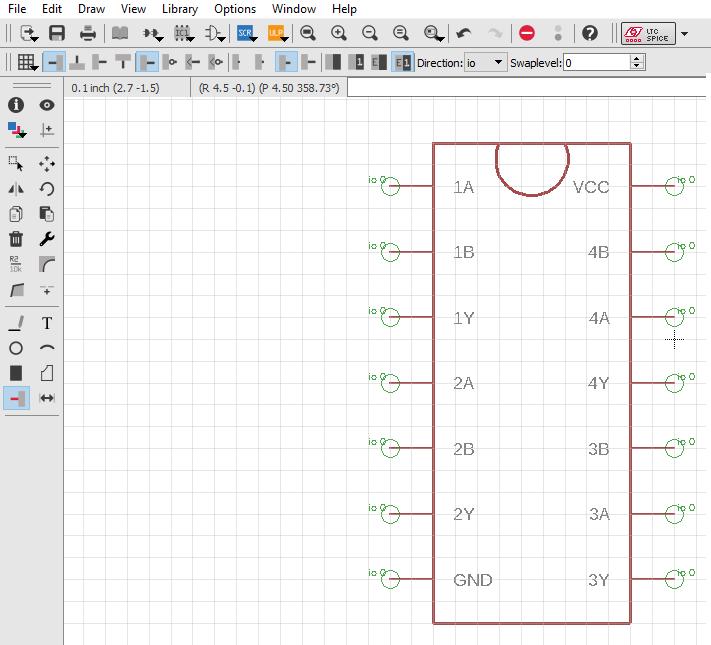Select the Mark origin tool
The image size is (711, 645).
47,130
